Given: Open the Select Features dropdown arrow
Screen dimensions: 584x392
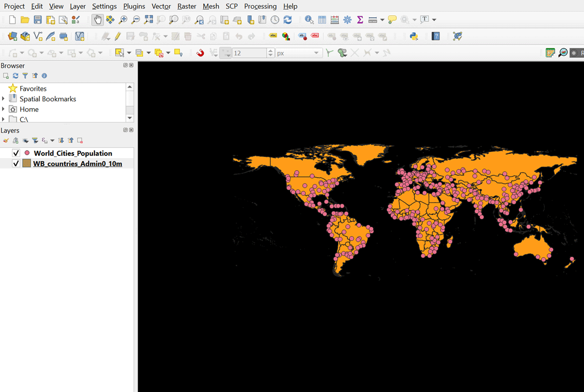Looking at the screenshot, I should coord(129,53).
